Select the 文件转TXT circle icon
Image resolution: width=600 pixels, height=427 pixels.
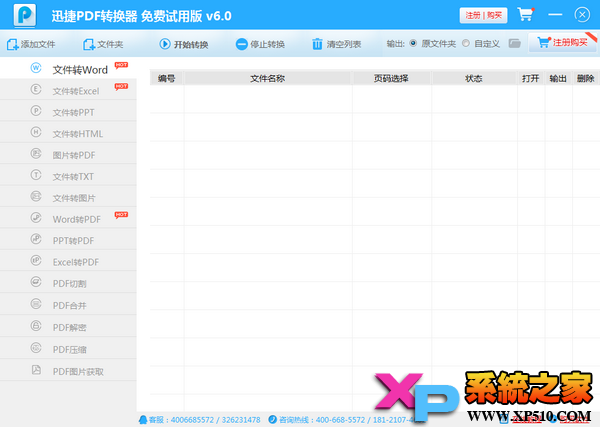36,175
